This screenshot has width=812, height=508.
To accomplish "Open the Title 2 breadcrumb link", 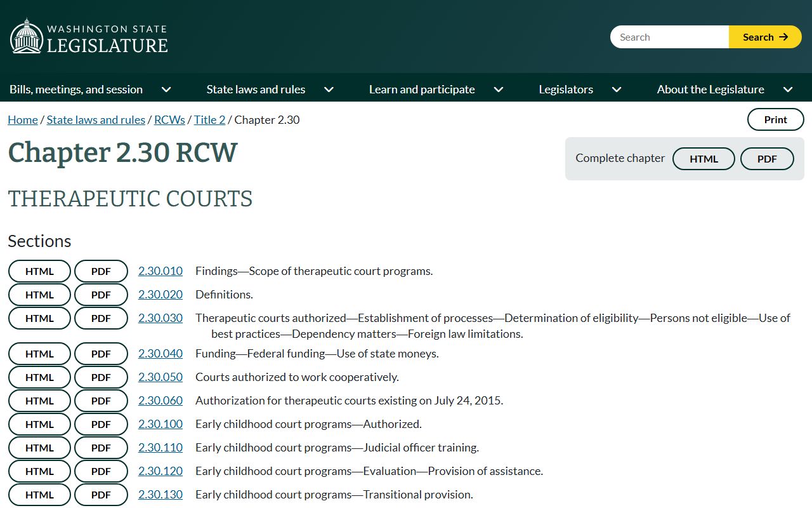I will click(209, 119).
